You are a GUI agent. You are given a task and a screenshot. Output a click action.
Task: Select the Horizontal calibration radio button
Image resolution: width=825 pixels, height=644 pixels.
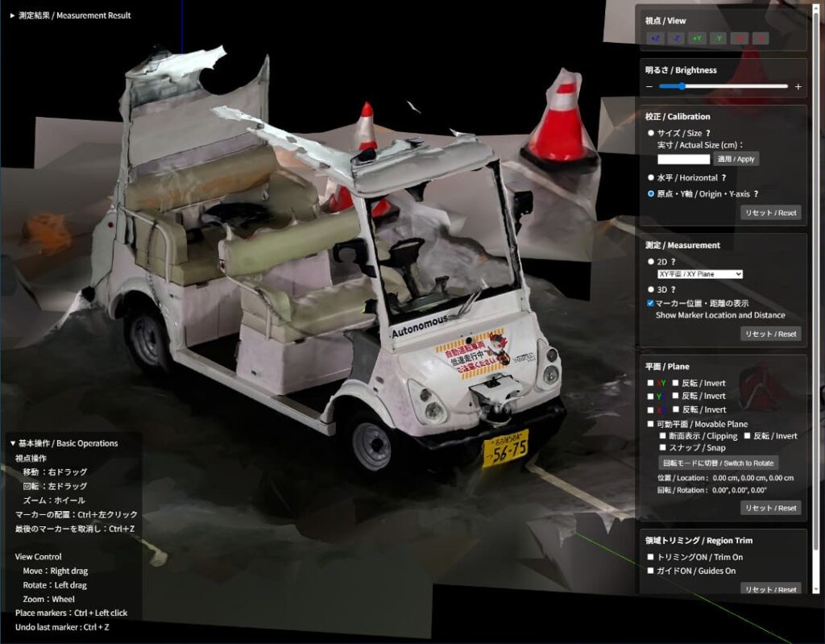(651, 177)
